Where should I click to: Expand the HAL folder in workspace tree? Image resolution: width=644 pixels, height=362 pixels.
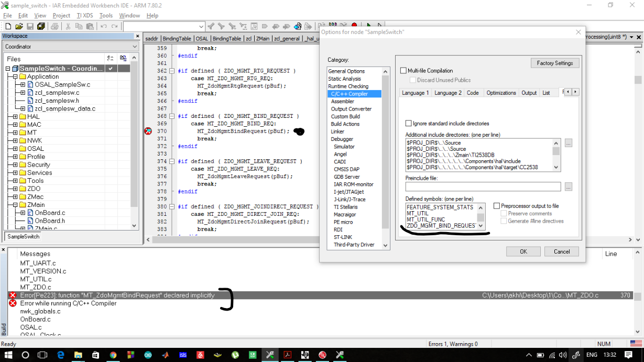tap(15, 117)
